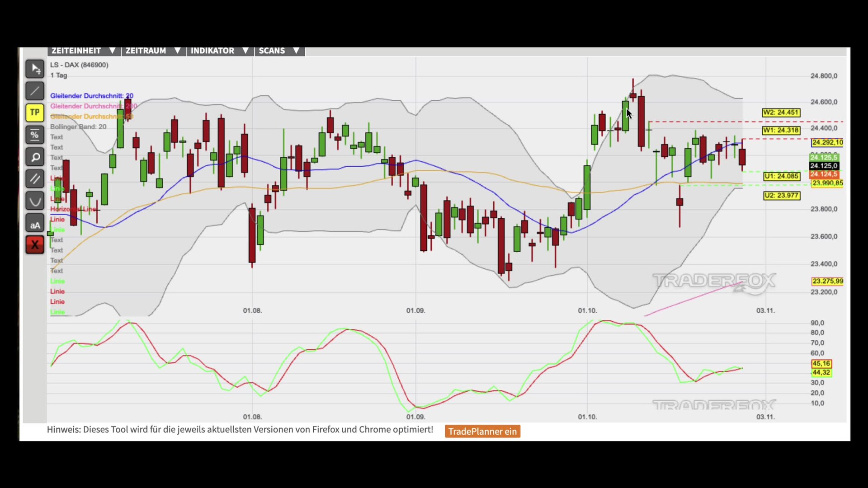Select the Horizontal-Linie entry in legend
The image size is (868, 488).
point(72,209)
